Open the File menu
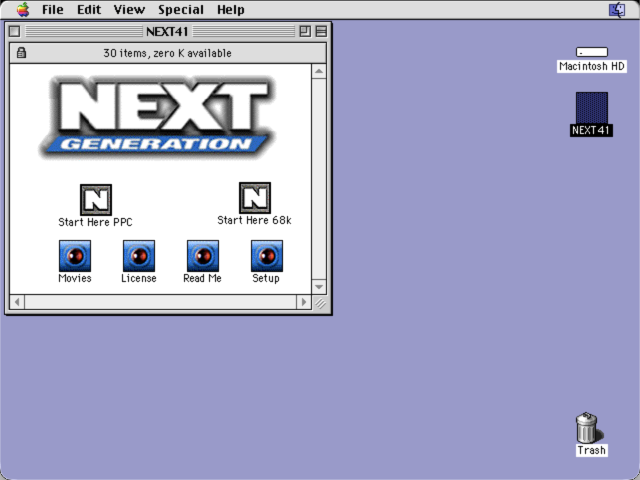The width and height of the screenshot is (640, 480). coord(53,9)
